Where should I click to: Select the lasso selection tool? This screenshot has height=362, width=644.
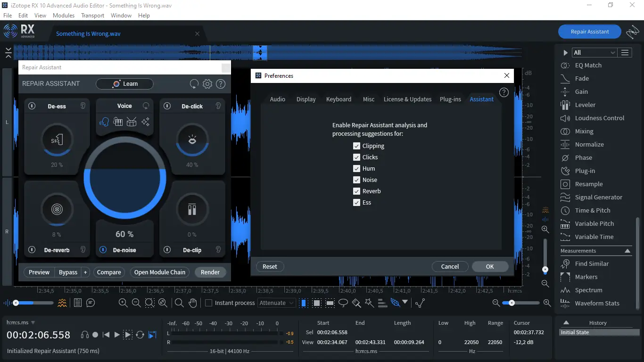pyautogui.click(x=343, y=303)
